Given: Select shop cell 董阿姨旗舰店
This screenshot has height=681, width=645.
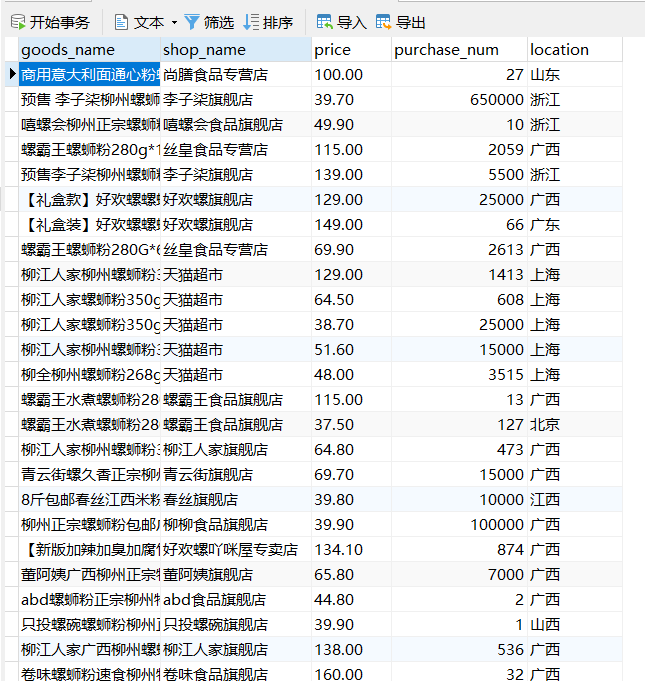Looking at the screenshot, I should [236, 574].
